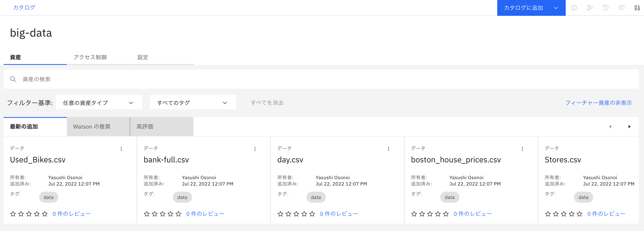Expand the すべてのタグ filter dropdown

(x=193, y=102)
